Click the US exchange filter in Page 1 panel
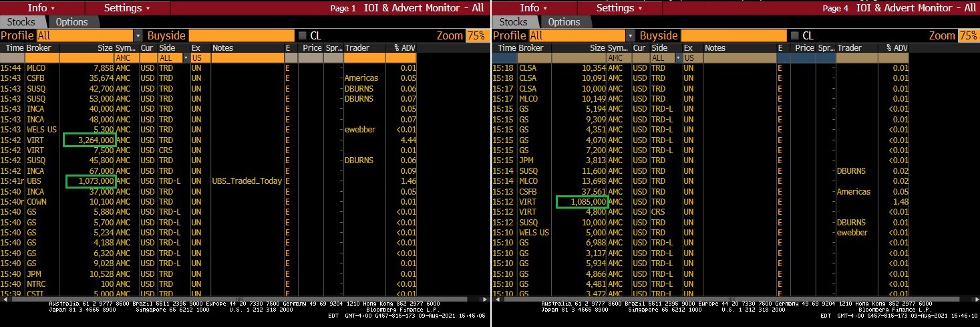Image resolution: width=980 pixels, height=327 pixels. click(x=200, y=58)
